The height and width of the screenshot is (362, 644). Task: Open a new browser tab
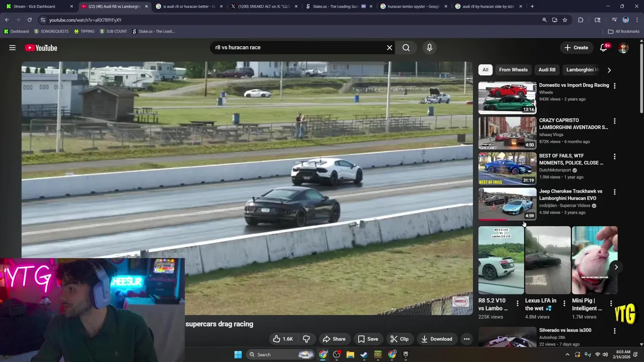(532, 7)
